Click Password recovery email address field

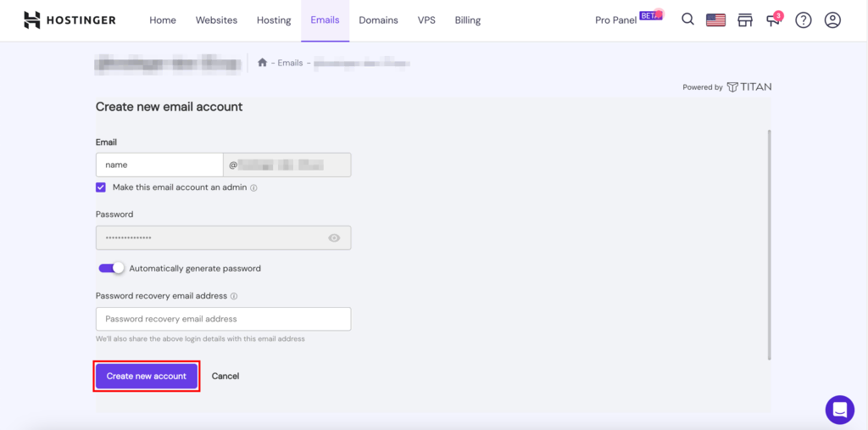pyautogui.click(x=224, y=319)
